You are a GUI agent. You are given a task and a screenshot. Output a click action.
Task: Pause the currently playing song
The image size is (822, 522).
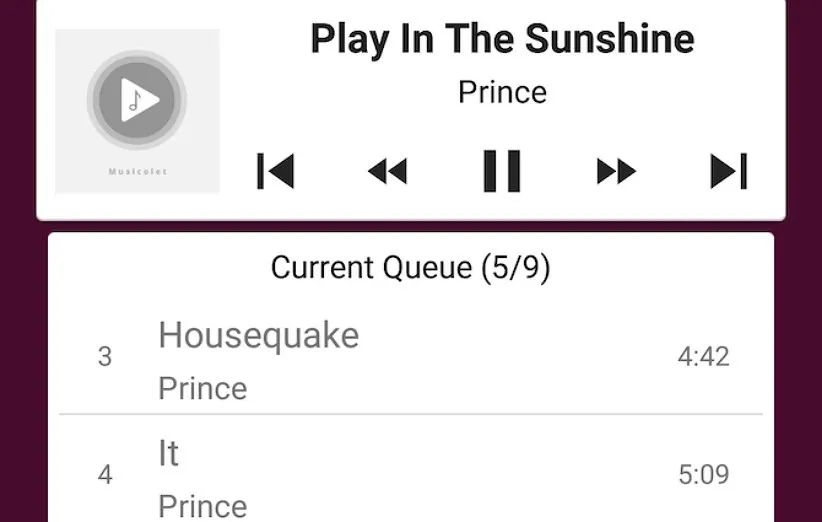point(502,171)
